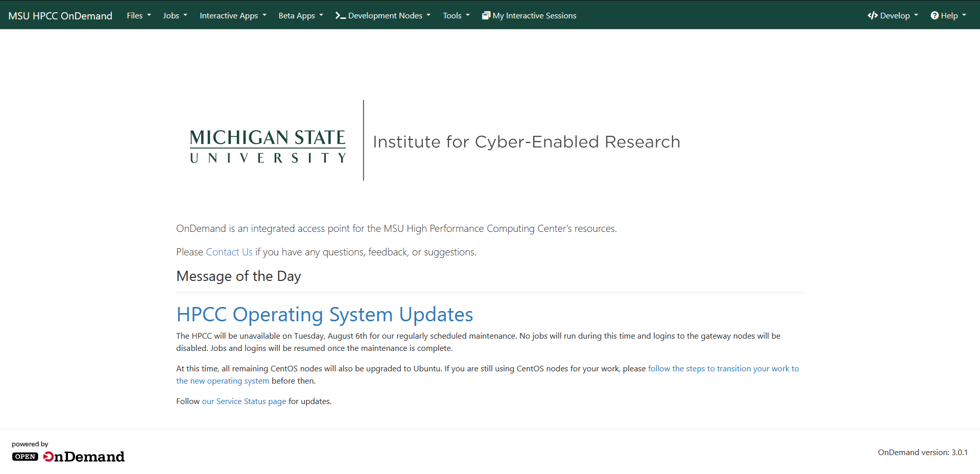The width and height of the screenshot is (980, 474).
Task: Click the Help question mark icon
Action: click(x=935, y=16)
